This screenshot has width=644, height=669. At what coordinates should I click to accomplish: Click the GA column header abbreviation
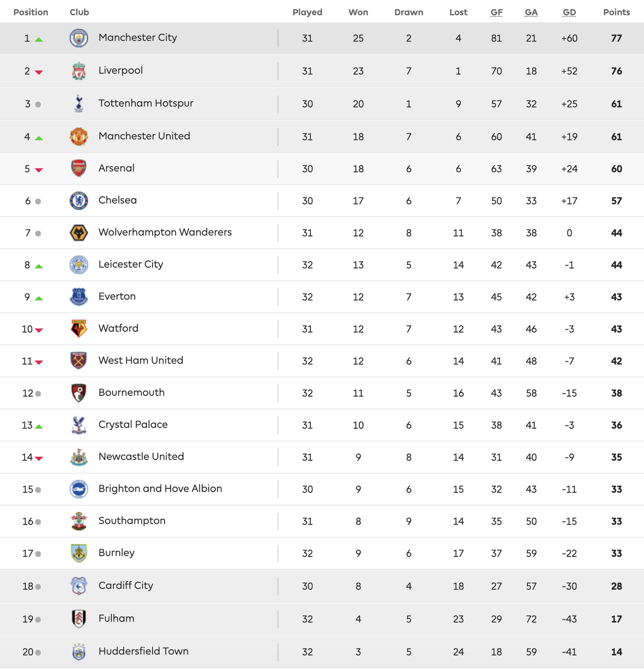coord(531,12)
